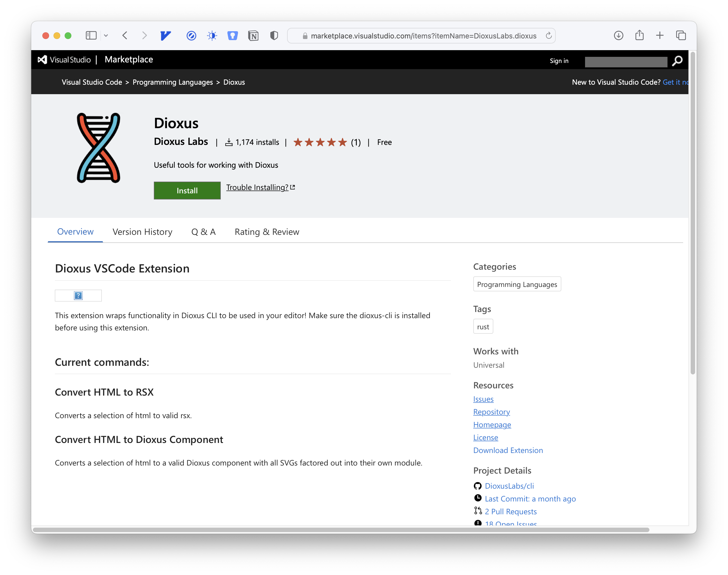Click the Share icon in the Safari toolbar
This screenshot has width=728, height=575.
(x=639, y=35)
